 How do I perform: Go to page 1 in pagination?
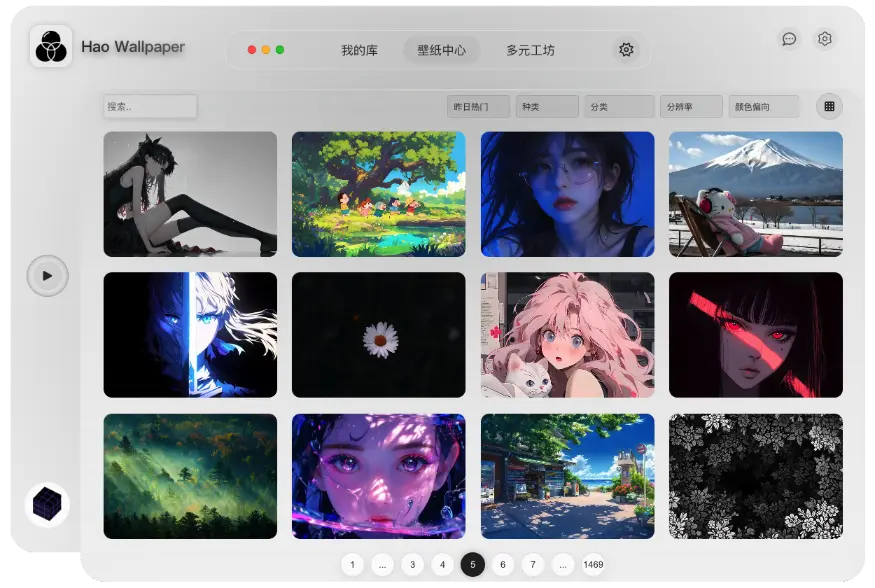tap(352, 565)
